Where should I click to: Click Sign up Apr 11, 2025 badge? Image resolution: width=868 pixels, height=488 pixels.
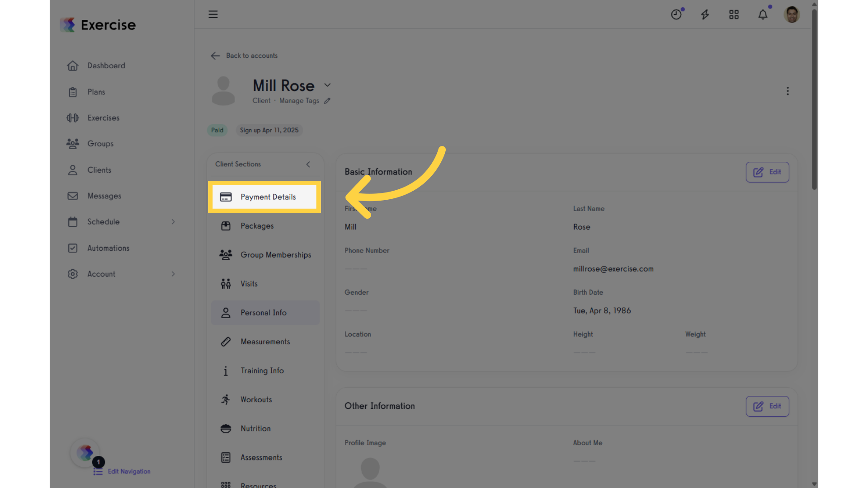tap(269, 130)
